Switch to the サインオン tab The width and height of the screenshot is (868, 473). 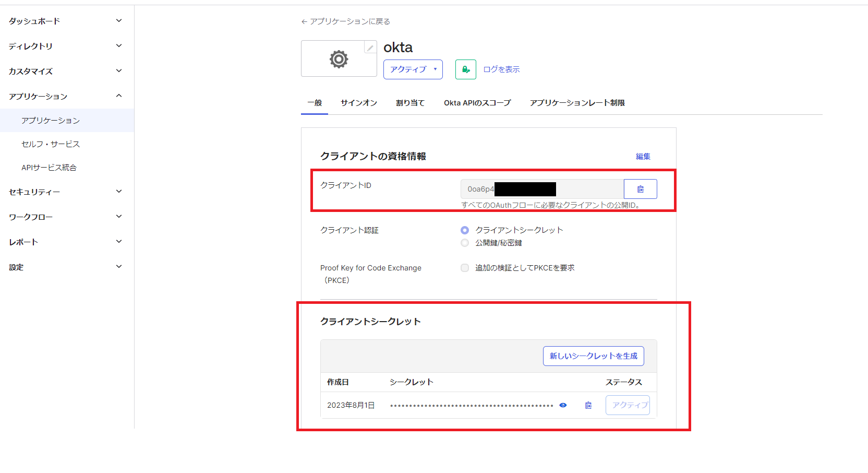pyautogui.click(x=359, y=103)
